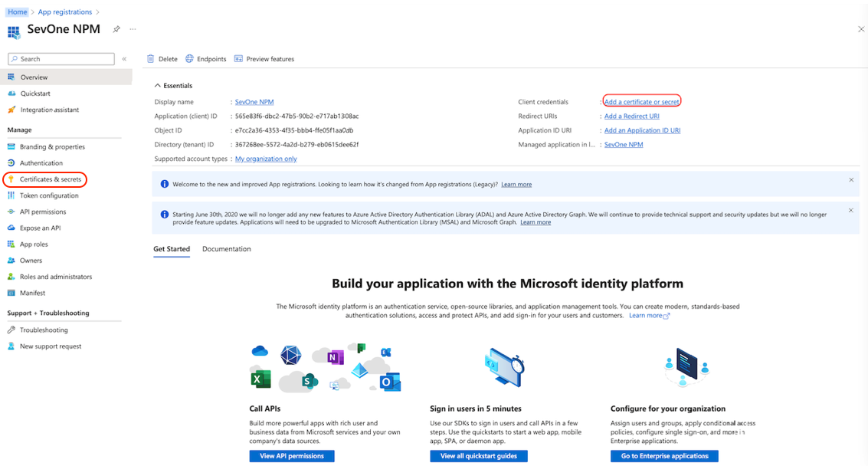The height and width of the screenshot is (466, 868).
Task: Open Token configuration icon
Action: pyautogui.click(x=11, y=195)
